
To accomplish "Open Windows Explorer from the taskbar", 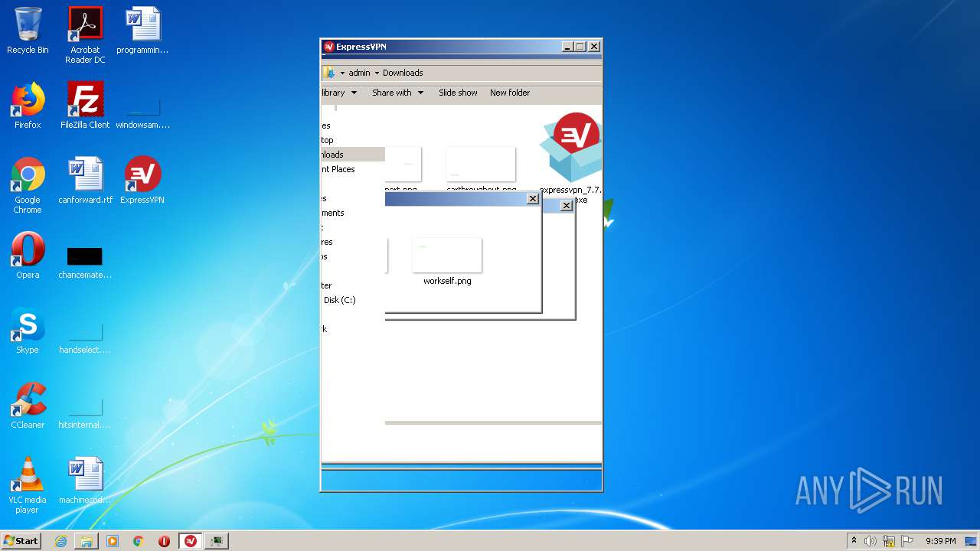I will tap(87, 541).
